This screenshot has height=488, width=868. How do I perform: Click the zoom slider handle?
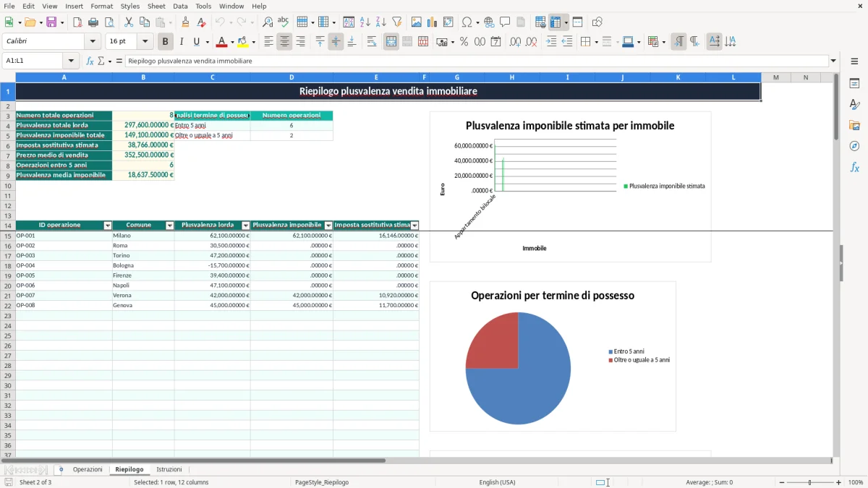coord(809,482)
